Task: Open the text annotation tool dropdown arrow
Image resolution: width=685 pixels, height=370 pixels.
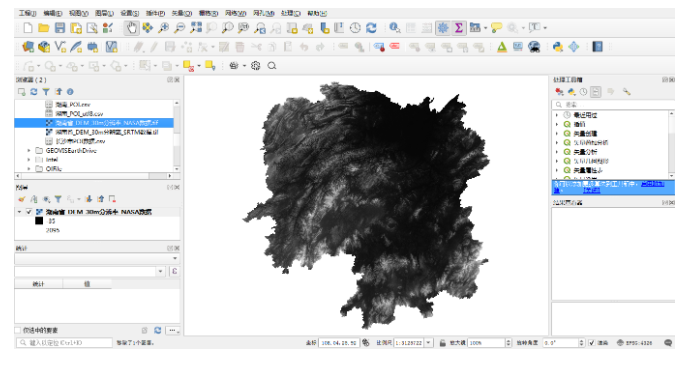Action: click(x=545, y=28)
